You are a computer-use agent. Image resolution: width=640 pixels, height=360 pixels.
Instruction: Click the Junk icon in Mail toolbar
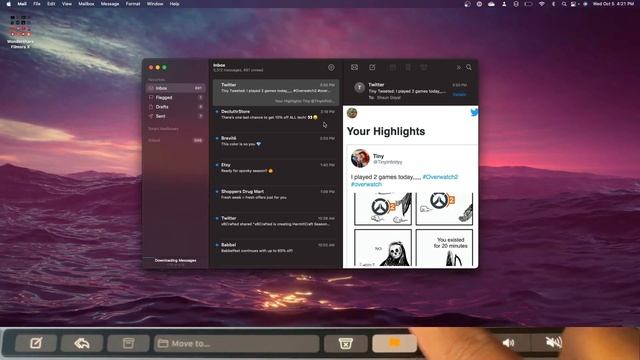click(424, 67)
